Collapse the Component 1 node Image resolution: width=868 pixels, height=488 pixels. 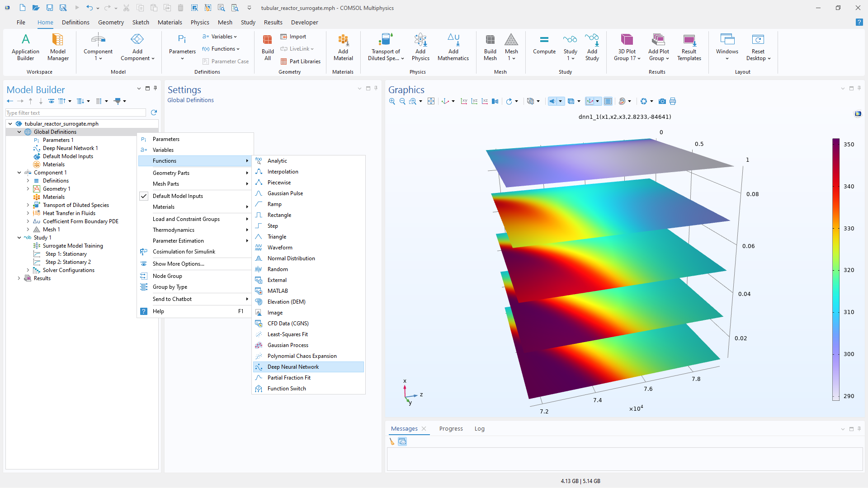[x=19, y=173]
